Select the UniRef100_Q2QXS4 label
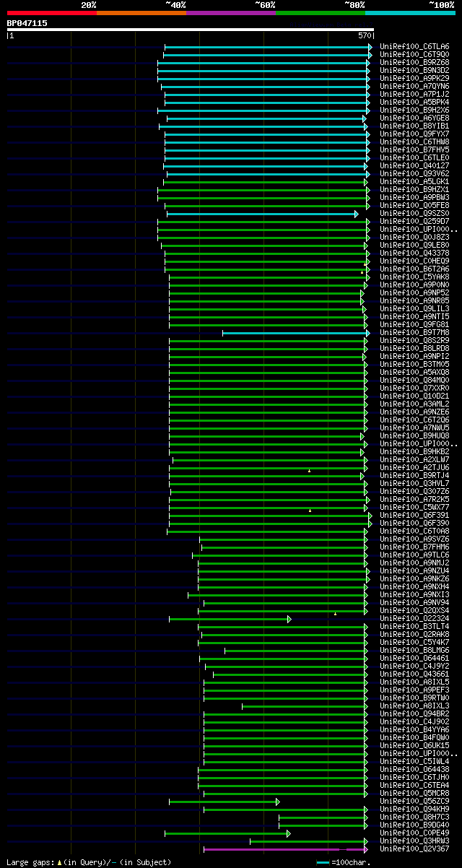The width and height of the screenshot is (462, 868). click(x=414, y=610)
